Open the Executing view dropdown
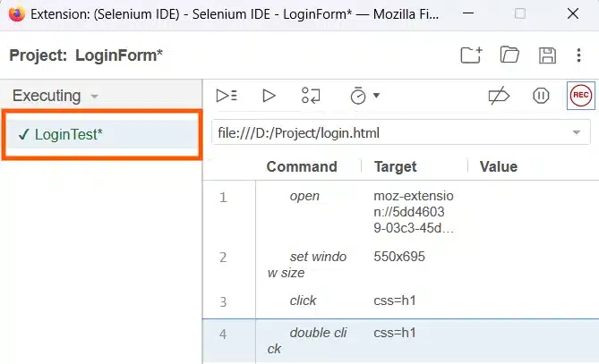Screen dimensions: 599x364 [x=56, y=96]
